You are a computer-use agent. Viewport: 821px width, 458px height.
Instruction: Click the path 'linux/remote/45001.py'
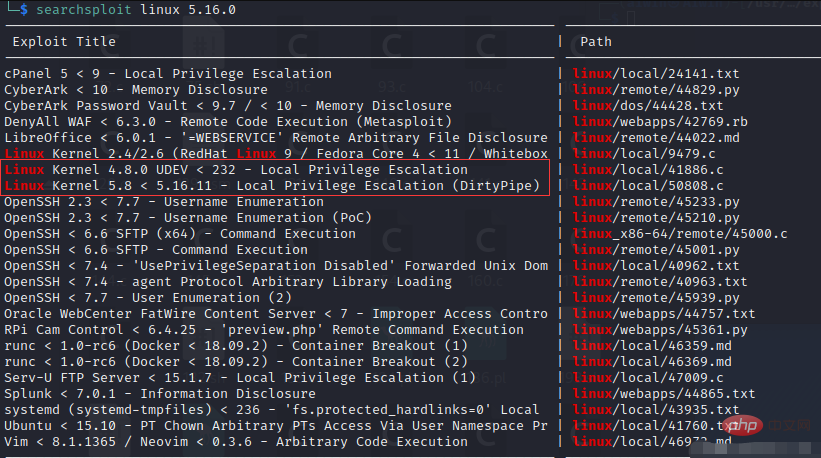click(656, 250)
